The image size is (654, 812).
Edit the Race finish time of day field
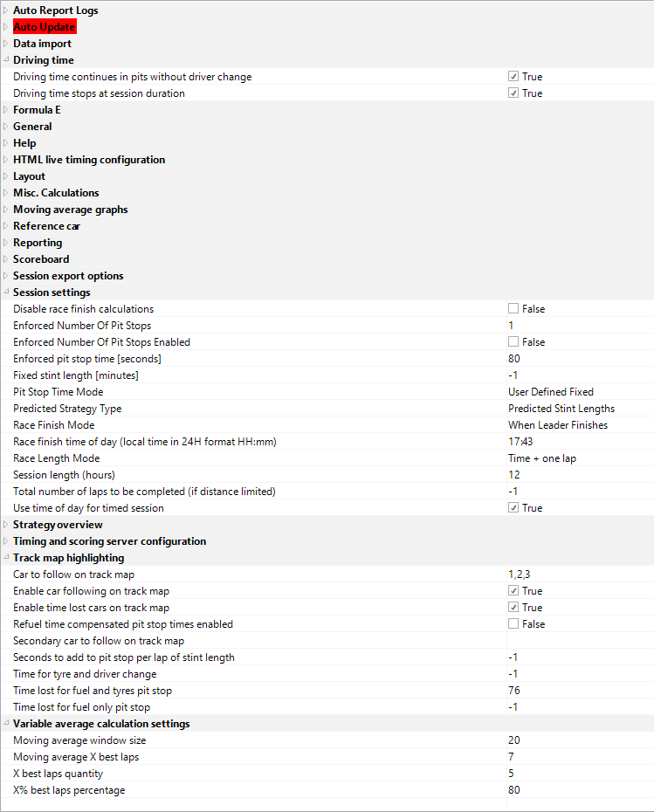tap(576, 442)
